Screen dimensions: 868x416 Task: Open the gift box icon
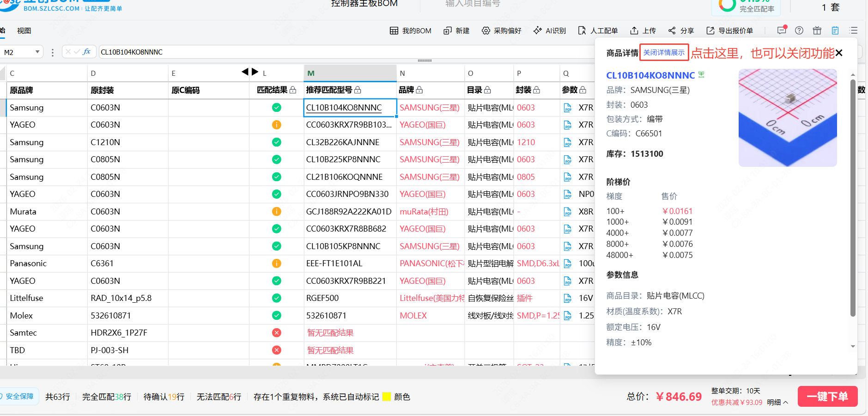pyautogui.click(x=817, y=31)
